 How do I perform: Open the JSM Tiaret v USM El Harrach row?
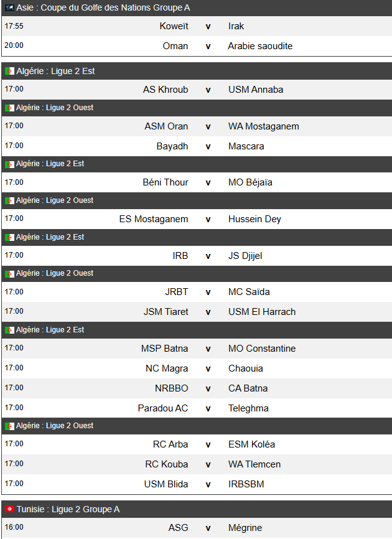[197, 312]
